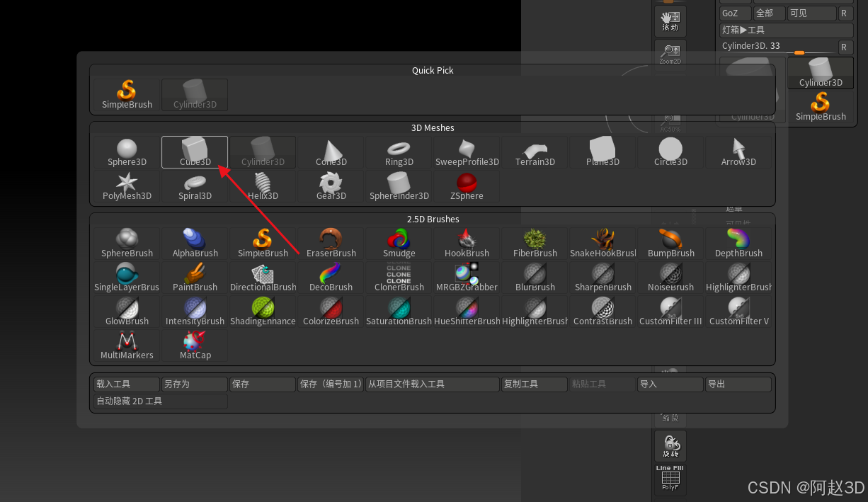The height and width of the screenshot is (502, 868).
Task: Select the HookBrush tool
Action: click(467, 244)
